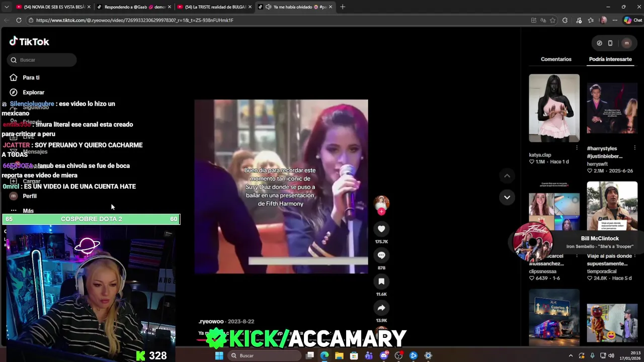Viewport: 644px width, 362px height.
Task: Open the Edge browser profile icon
Action: pos(603,20)
